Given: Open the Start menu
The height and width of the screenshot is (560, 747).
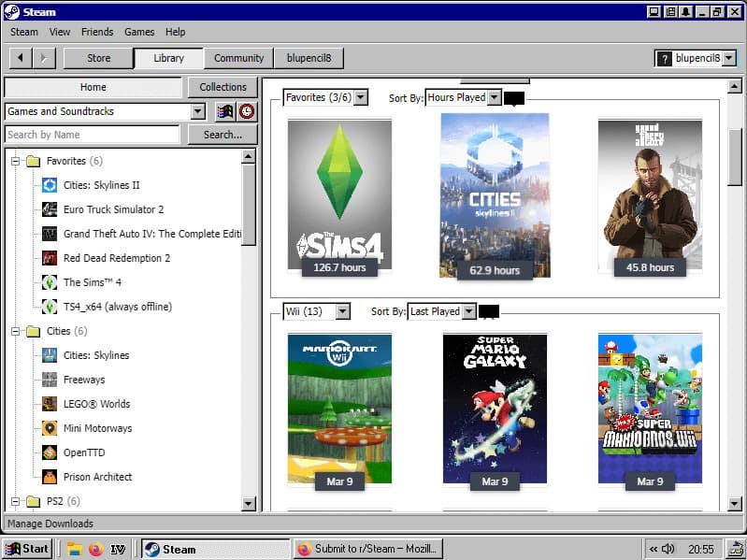Looking at the screenshot, I should pyautogui.click(x=27, y=549).
